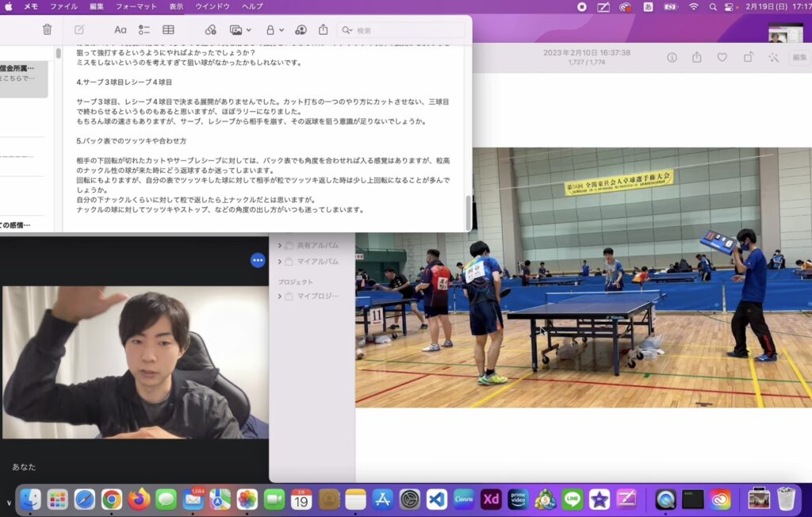Click the auto-enhance magic wand icon
Viewport: 812px width, 517px height.
774,57
